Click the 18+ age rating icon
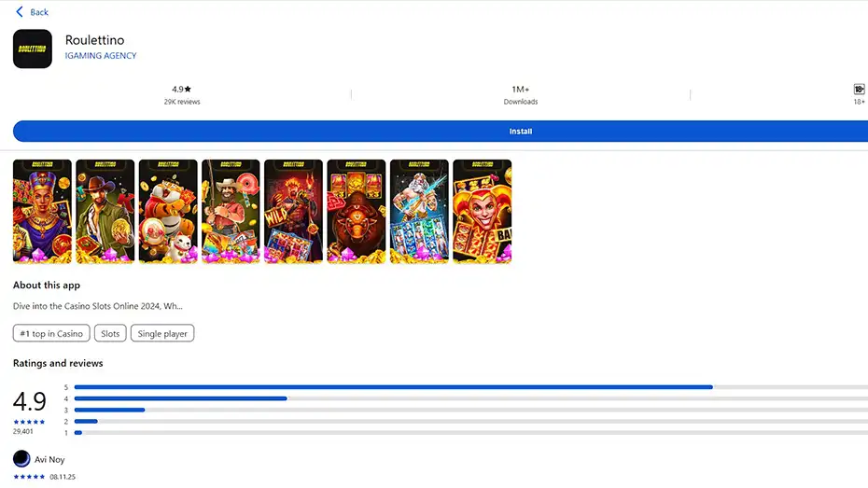 [x=859, y=89]
